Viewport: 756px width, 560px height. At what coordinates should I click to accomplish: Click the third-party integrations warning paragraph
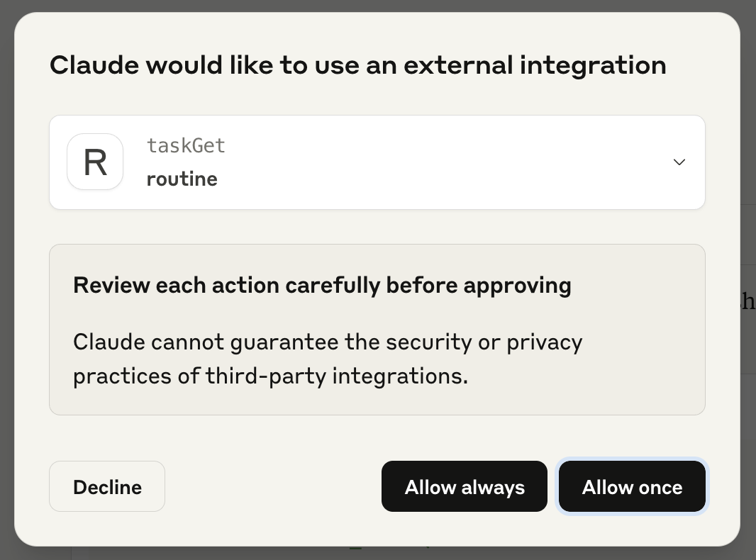click(x=328, y=359)
